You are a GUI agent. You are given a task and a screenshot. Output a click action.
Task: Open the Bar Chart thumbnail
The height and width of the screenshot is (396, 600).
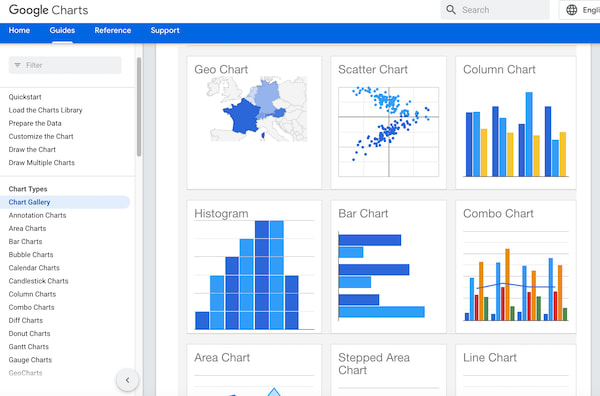tap(382, 275)
